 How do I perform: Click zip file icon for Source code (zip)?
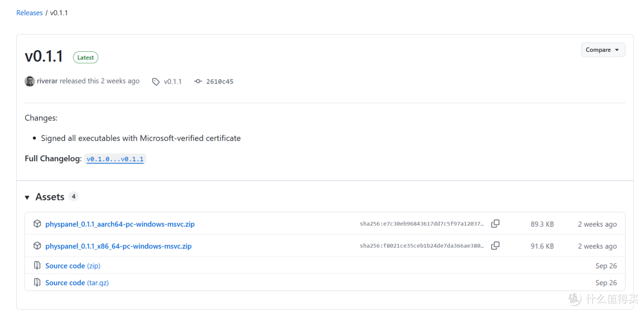(x=37, y=265)
